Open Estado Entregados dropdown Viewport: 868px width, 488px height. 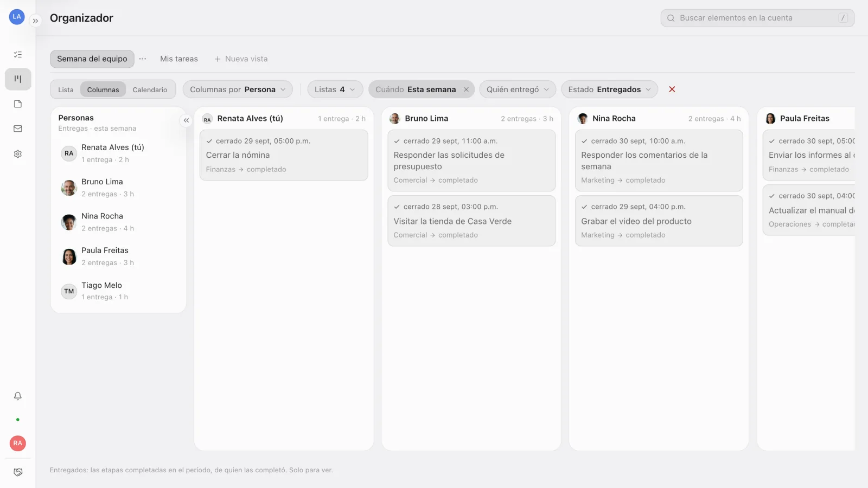[x=610, y=89]
